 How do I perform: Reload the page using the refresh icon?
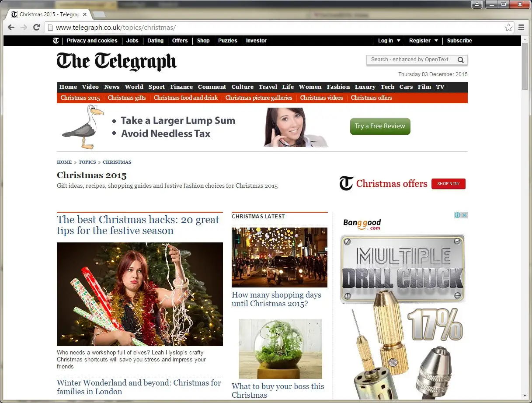(36, 27)
